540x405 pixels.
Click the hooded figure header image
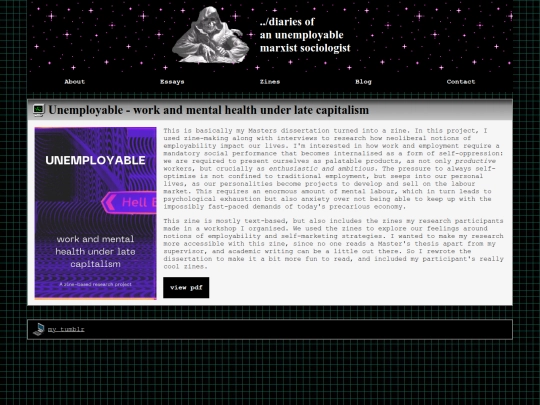tap(211, 35)
